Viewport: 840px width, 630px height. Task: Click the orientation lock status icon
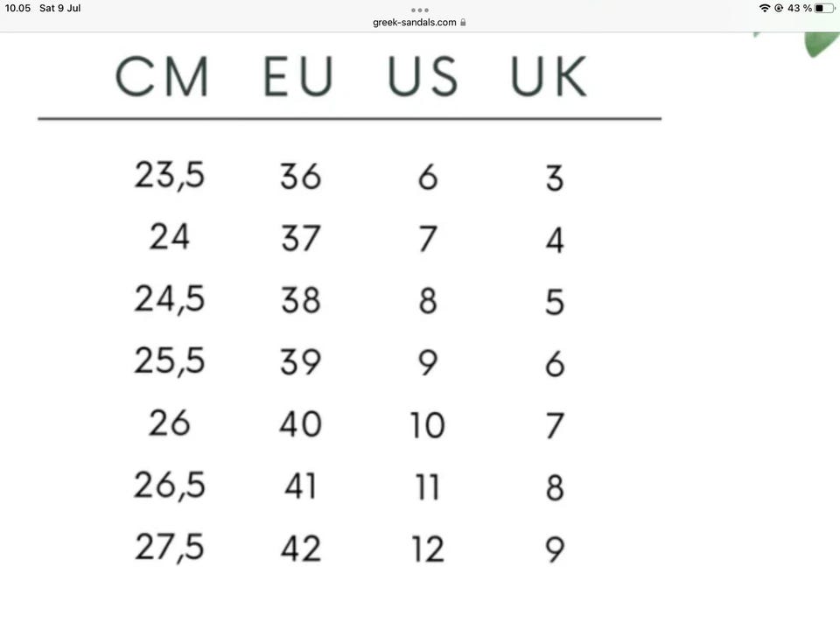[x=779, y=8]
